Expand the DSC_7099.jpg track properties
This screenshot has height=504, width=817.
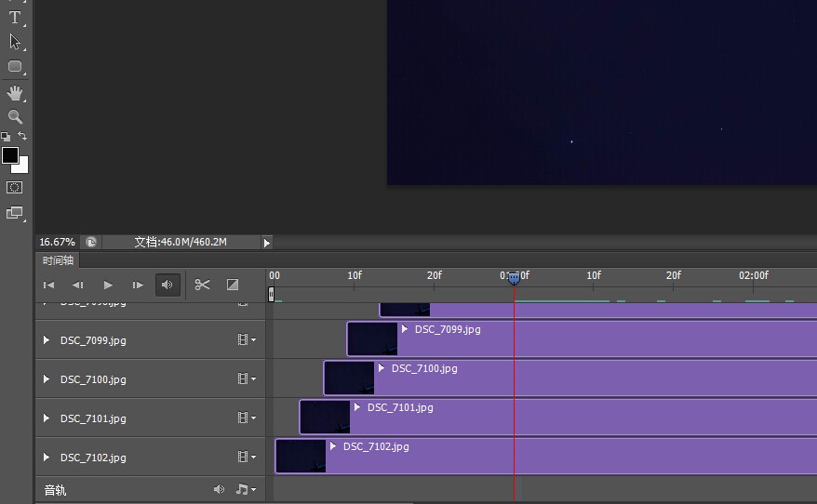click(x=47, y=340)
